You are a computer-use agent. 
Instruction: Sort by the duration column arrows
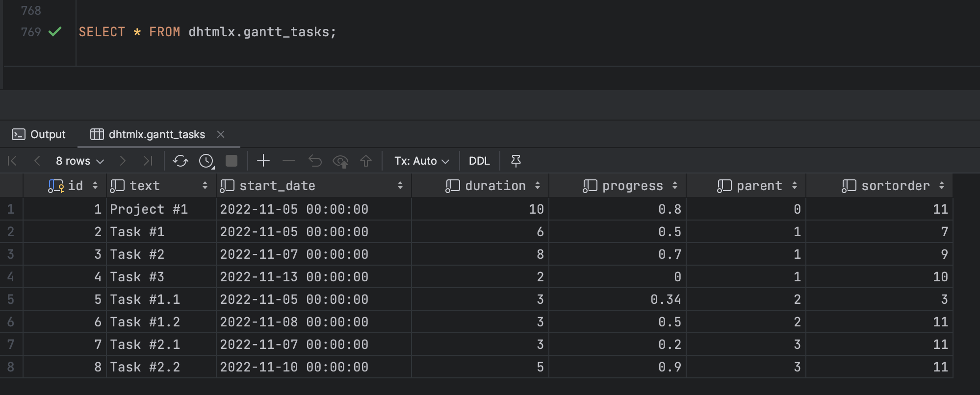click(538, 186)
